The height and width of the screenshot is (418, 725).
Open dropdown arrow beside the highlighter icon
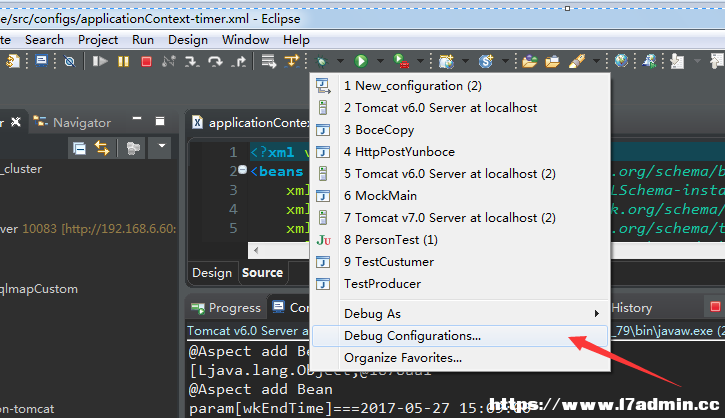point(596,61)
